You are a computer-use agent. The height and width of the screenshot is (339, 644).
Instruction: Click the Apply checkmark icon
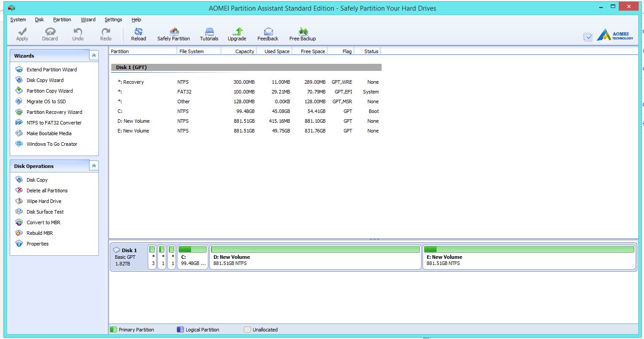coord(22,32)
